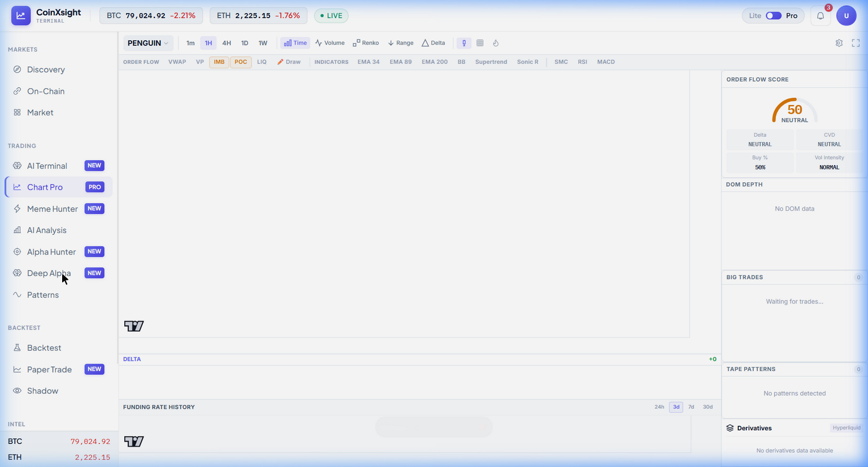
Task: Open Discovery in the sidebar
Action: (59, 70)
